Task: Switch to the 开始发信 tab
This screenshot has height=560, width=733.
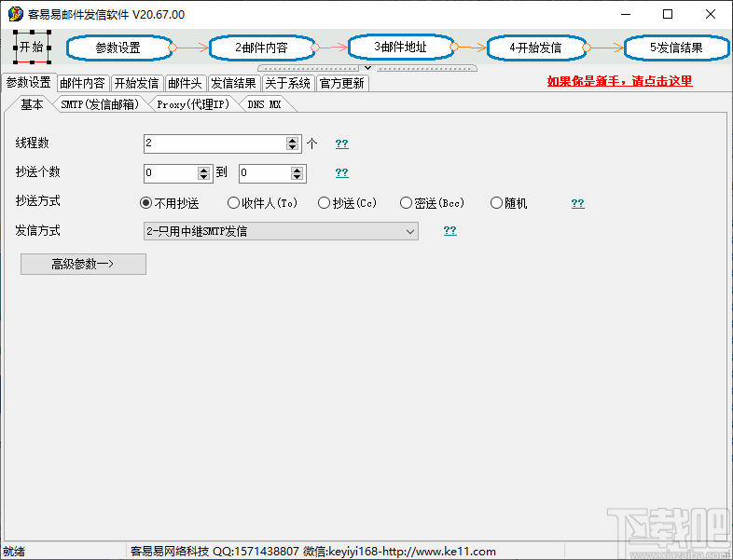Action: click(x=136, y=84)
